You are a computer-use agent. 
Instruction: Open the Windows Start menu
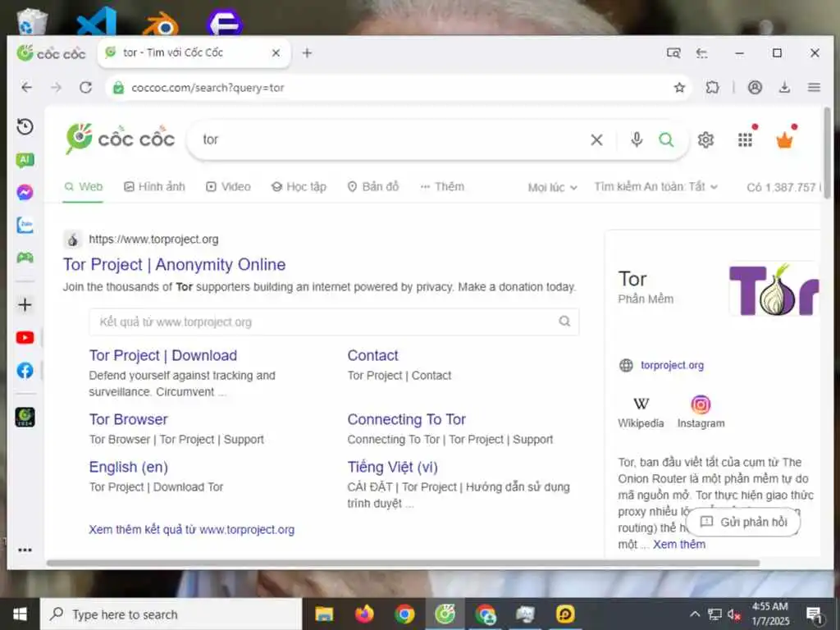20,614
